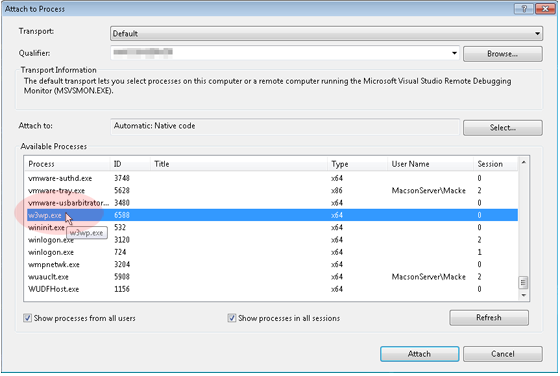Click ID 3748 in the vmware-authd.exe row
The width and height of the screenshot is (560, 376).
pyautogui.click(x=122, y=178)
